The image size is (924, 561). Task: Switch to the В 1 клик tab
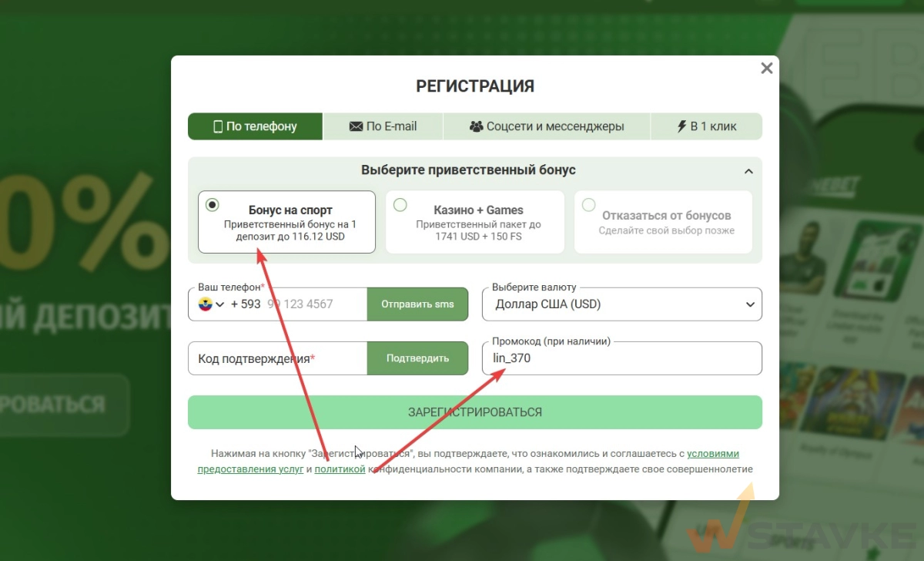click(x=706, y=126)
